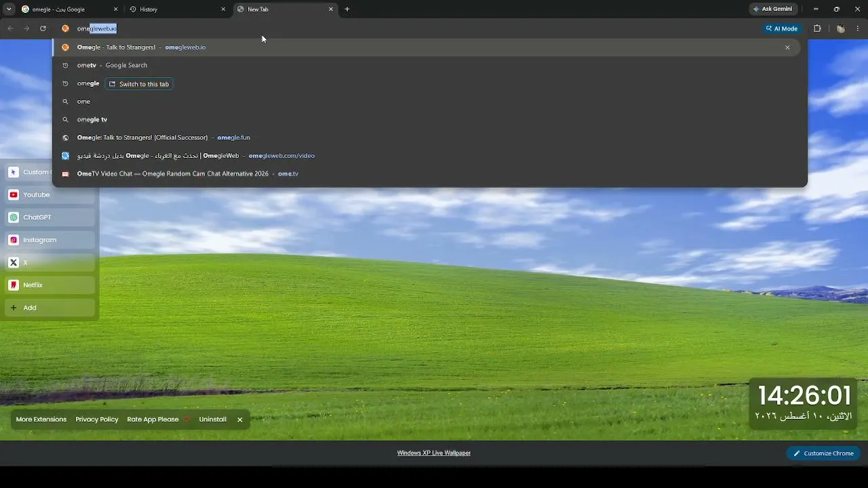Go forward using the forward arrow
The width and height of the screenshot is (868, 488).
[26, 28]
